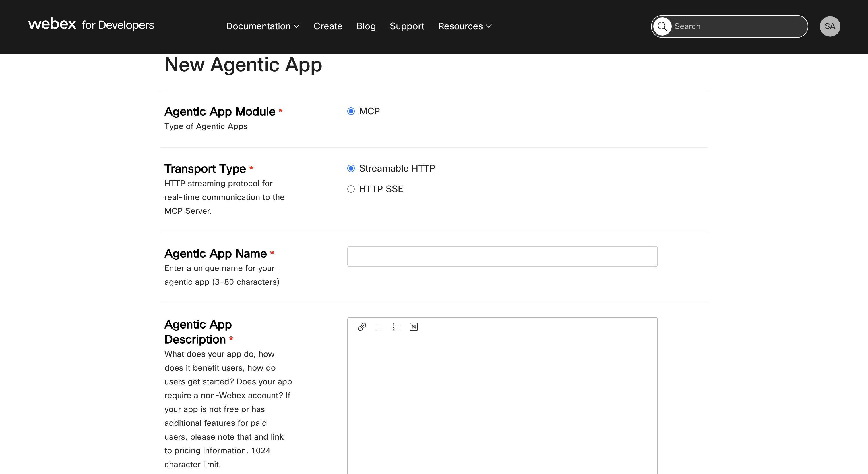
Task: Navigate to the Blog section
Action: pos(366,26)
